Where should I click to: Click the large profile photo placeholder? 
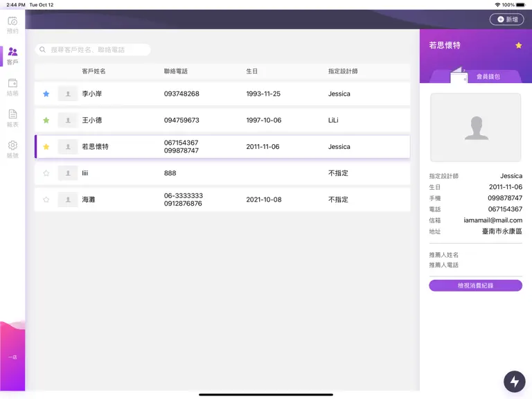476,127
